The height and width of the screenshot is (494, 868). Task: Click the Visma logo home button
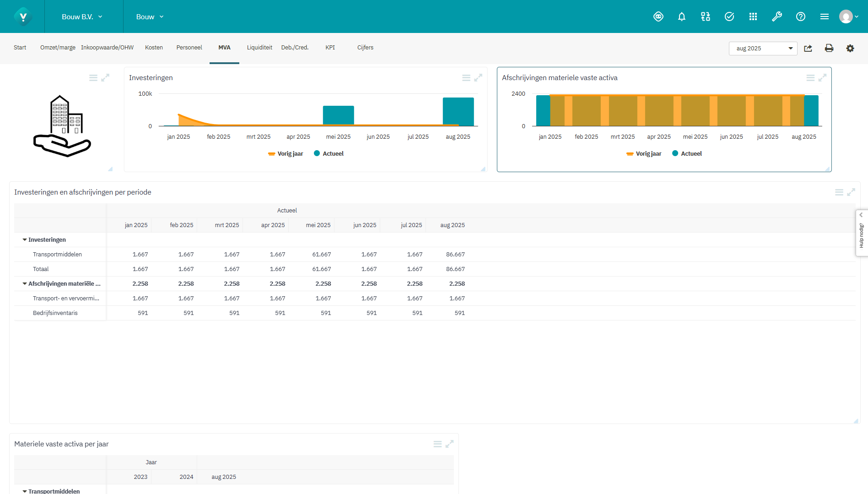pos(22,17)
